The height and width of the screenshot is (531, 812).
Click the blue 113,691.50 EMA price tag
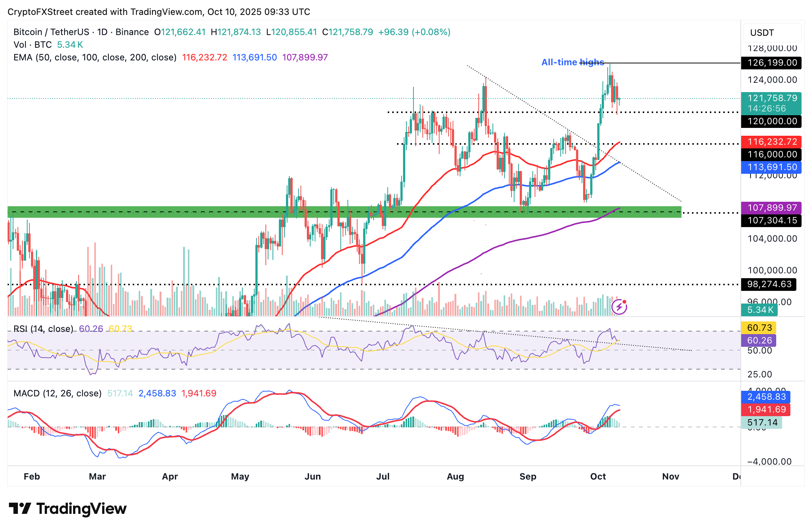[x=770, y=167]
